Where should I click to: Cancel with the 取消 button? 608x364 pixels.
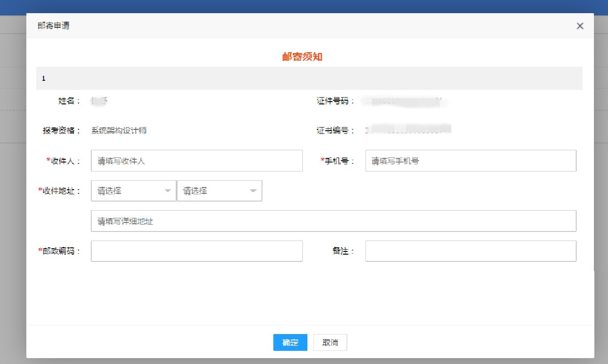point(330,343)
